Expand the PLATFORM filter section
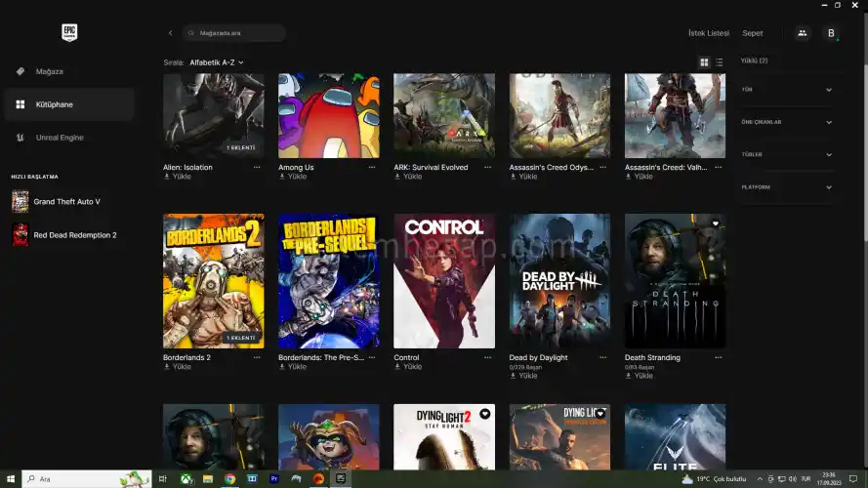The image size is (868, 488). click(x=786, y=187)
